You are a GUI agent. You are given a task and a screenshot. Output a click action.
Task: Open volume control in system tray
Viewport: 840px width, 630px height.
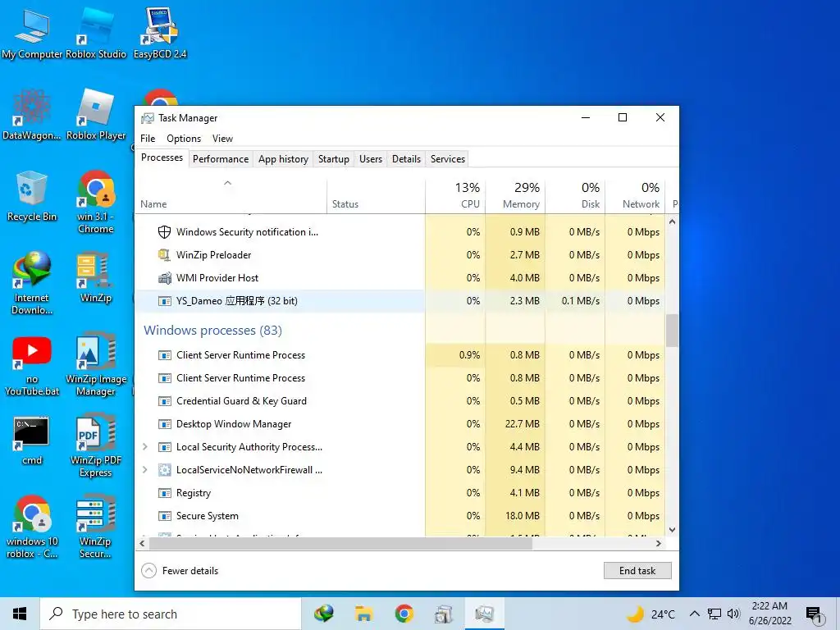[733, 614]
